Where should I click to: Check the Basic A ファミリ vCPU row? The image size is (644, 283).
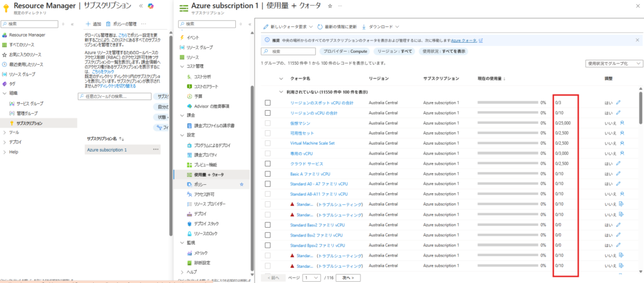pyautogui.click(x=268, y=174)
